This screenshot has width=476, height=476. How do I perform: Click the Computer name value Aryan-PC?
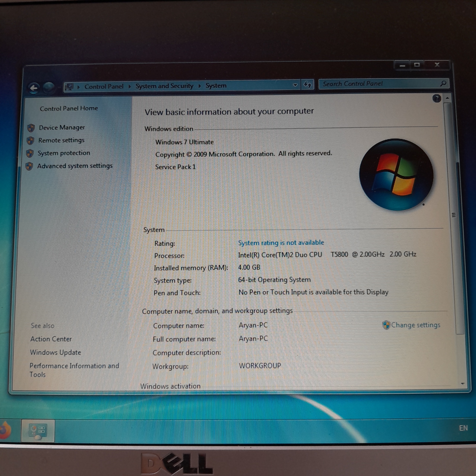[x=253, y=325]
